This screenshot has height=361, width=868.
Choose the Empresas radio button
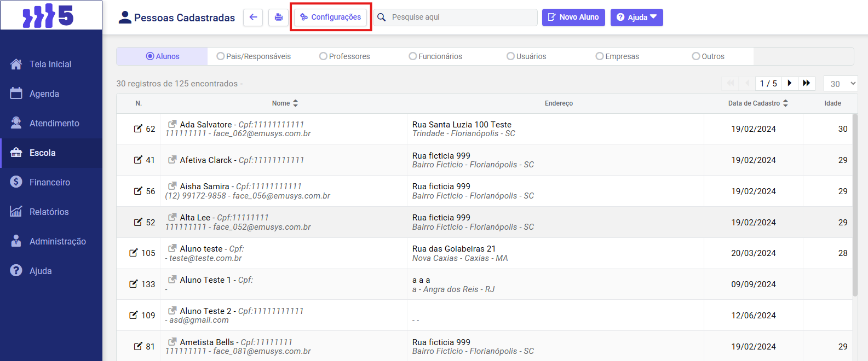click(600, 56)
